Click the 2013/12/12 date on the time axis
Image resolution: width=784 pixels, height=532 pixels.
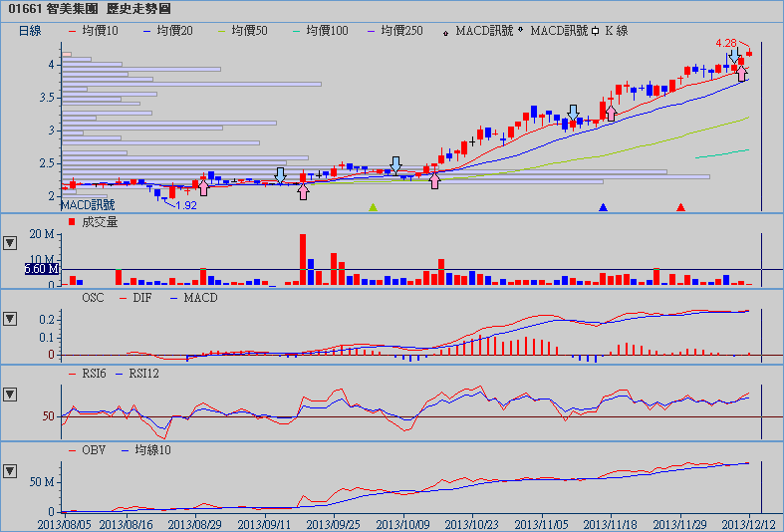pos(749,523)
